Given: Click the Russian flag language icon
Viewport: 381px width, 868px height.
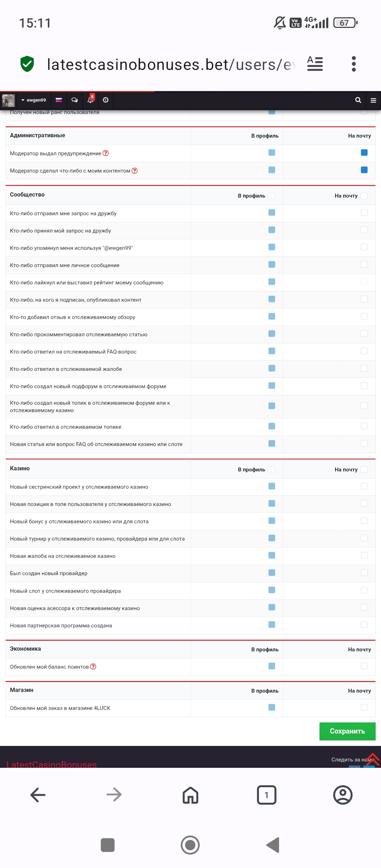Looking at the screenshot, I should pos(59,100).
